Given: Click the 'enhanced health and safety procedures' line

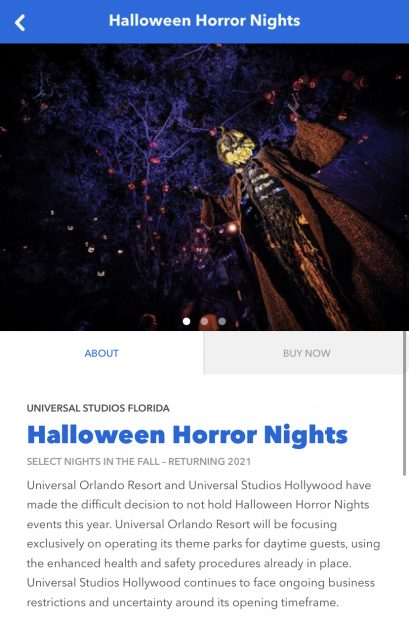Looking at the screenshot, I should tap(189, 563).
